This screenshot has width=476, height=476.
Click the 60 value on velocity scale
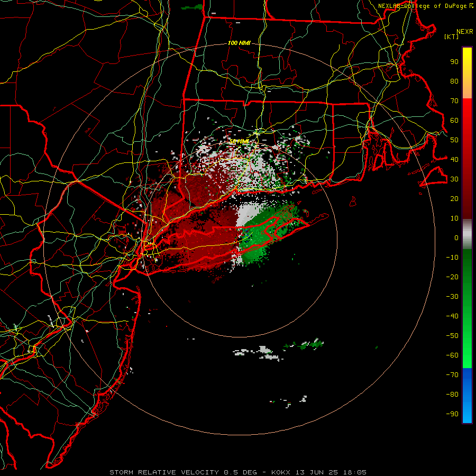click(x=454, y=121)
